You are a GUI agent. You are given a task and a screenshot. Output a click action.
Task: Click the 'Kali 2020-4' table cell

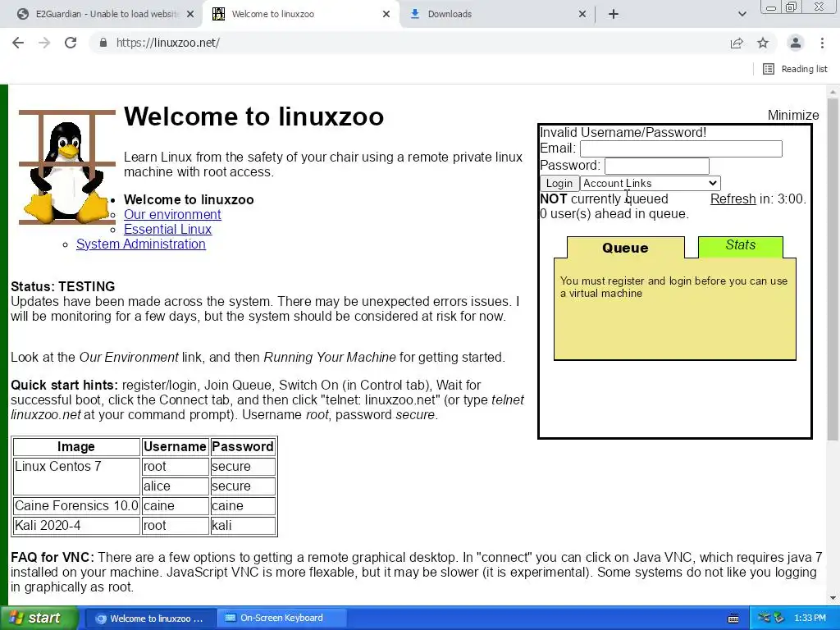point(76,526)
